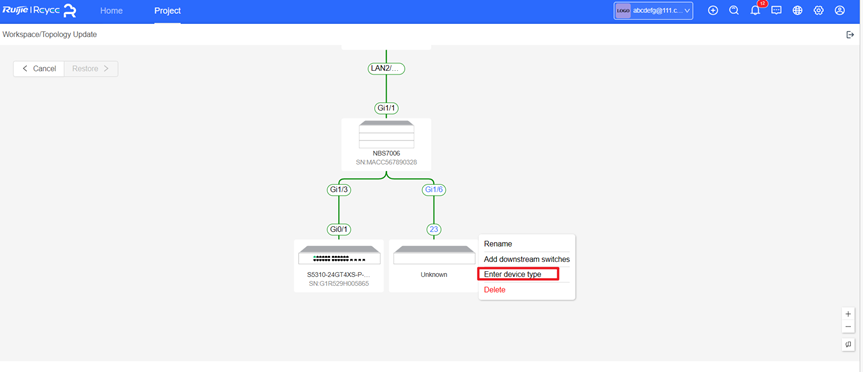Click the fit-view icon below zoom controls

tap(848, 344)
